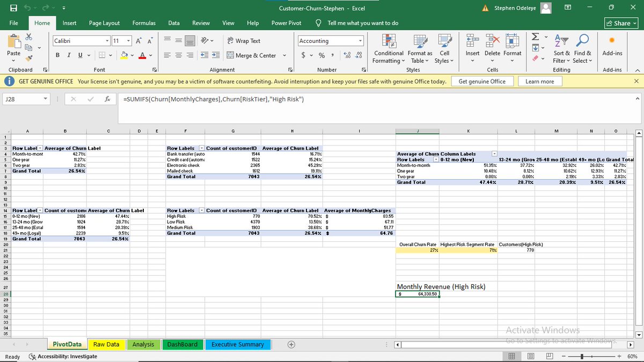Apply the red font color A
Viewport: 644px width, 362px height.
coord(142,55)
